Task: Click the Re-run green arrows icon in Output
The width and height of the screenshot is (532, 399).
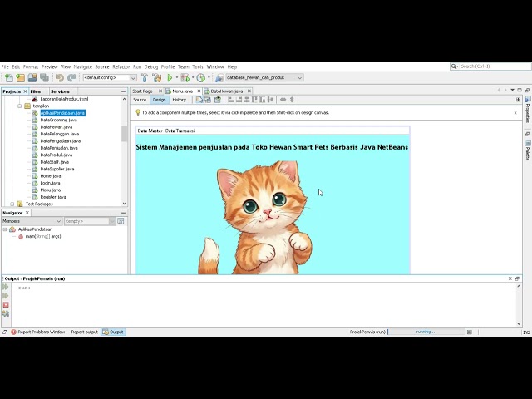Action: pos(6,287)
